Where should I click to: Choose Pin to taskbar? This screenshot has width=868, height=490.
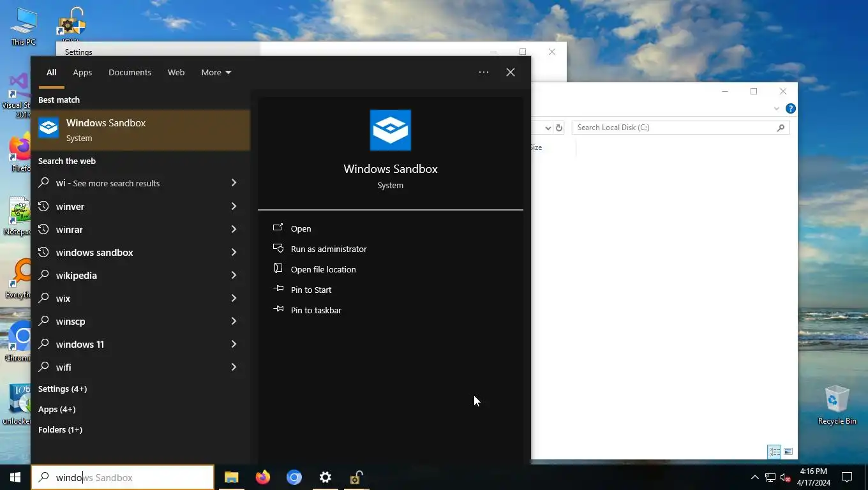[316, 310]
